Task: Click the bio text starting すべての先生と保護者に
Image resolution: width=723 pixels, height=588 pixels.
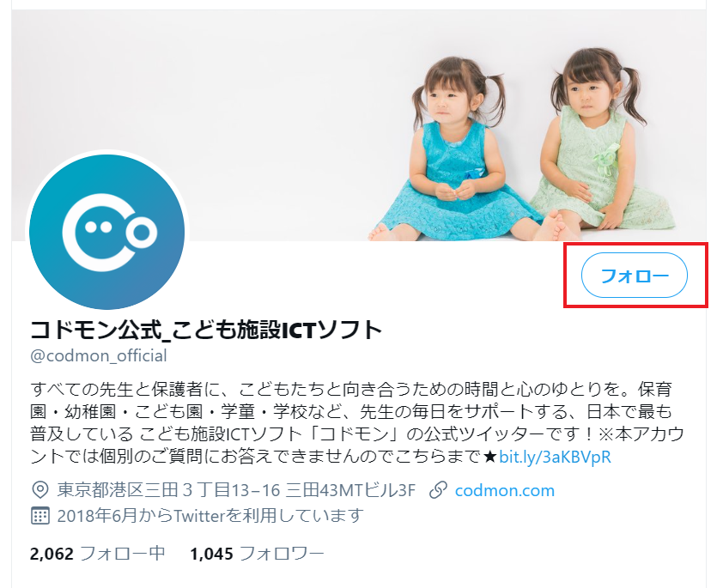Action: [356, 423]
